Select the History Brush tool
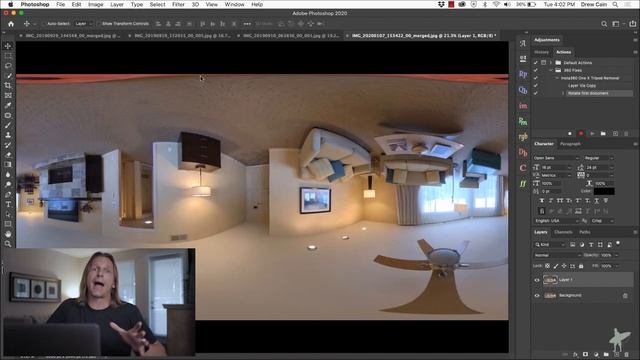Screen dimensions: 640x360 click(x=8, y=145)
